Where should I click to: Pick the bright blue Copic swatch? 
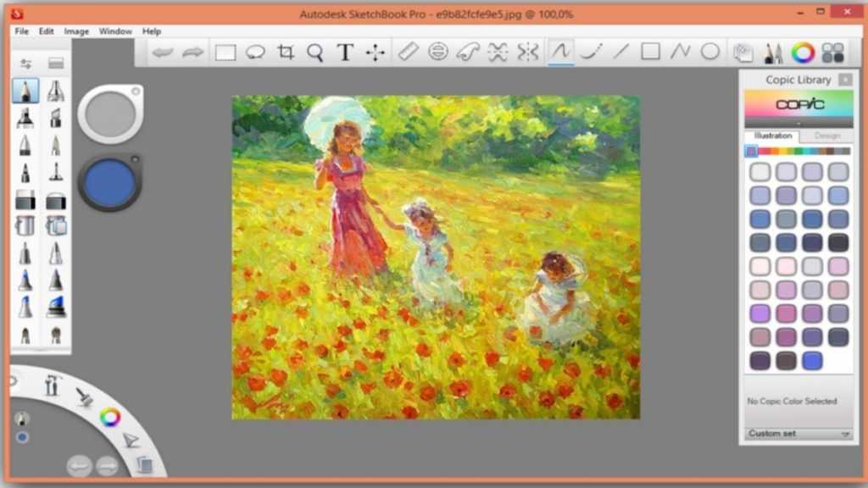pos(812,361)
